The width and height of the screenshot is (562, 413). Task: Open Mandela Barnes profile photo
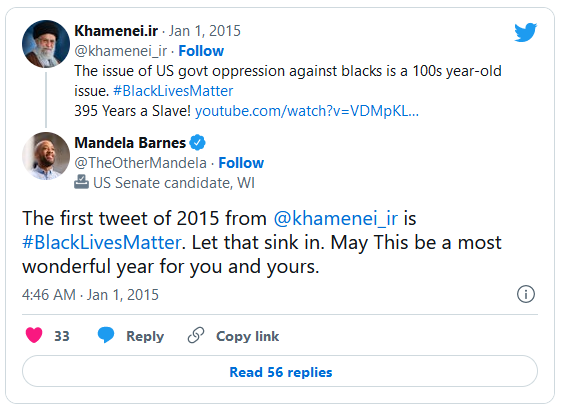coord(46,156)
